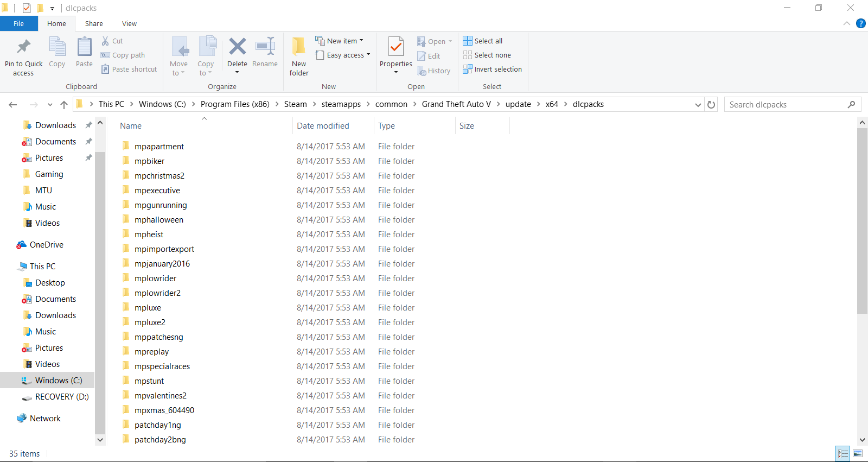Click the Delete red X icon
This screenshot has height=462, width=868.
[237, 47]
